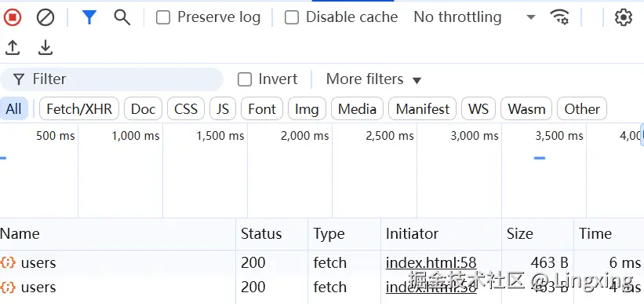Screen dimensions: 644x304
Task: Click status 200 of first users row
Action: (x=253, y=262)
